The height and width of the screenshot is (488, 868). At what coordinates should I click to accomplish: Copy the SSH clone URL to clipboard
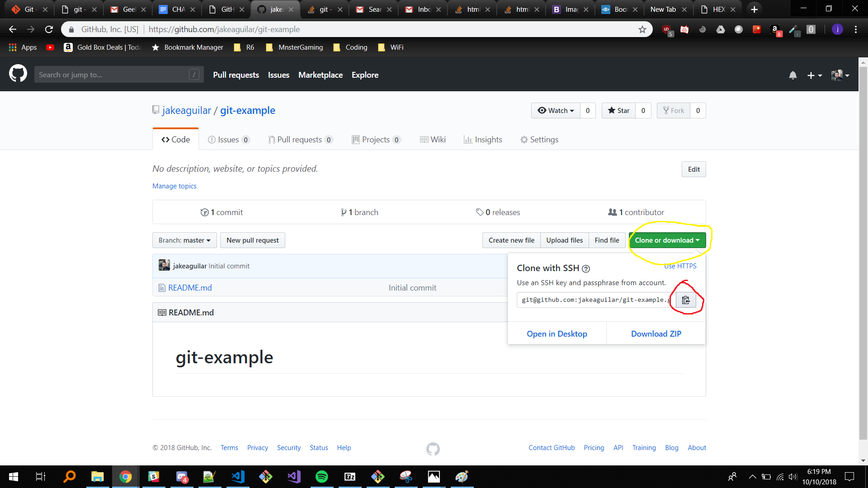click(x=686, y=300)
